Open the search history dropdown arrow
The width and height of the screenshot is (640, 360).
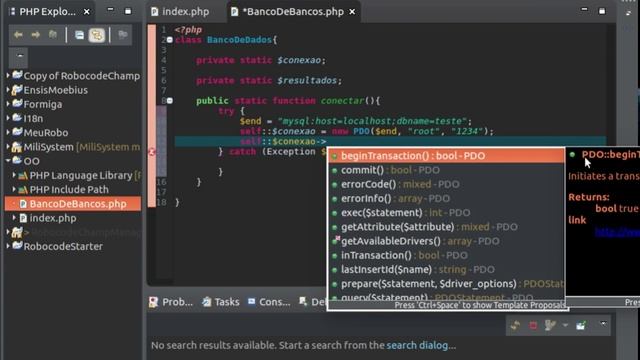[x=565, y=325]
